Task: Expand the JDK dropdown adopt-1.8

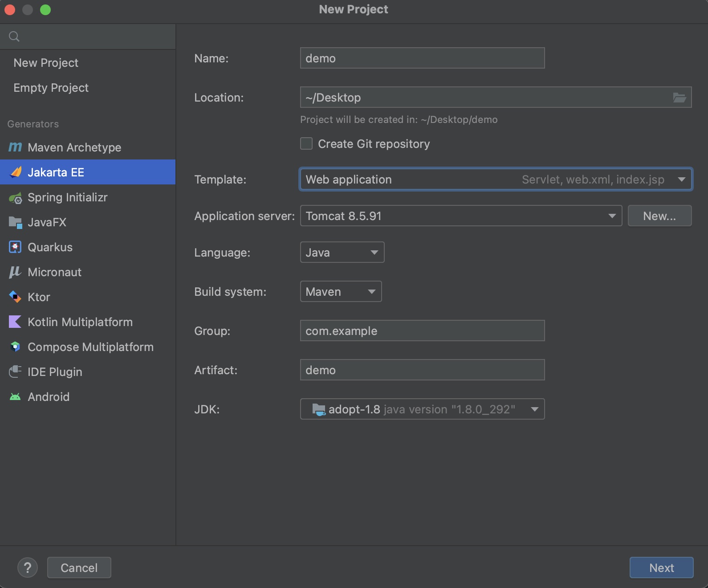Action: click(x=422, y=409)
